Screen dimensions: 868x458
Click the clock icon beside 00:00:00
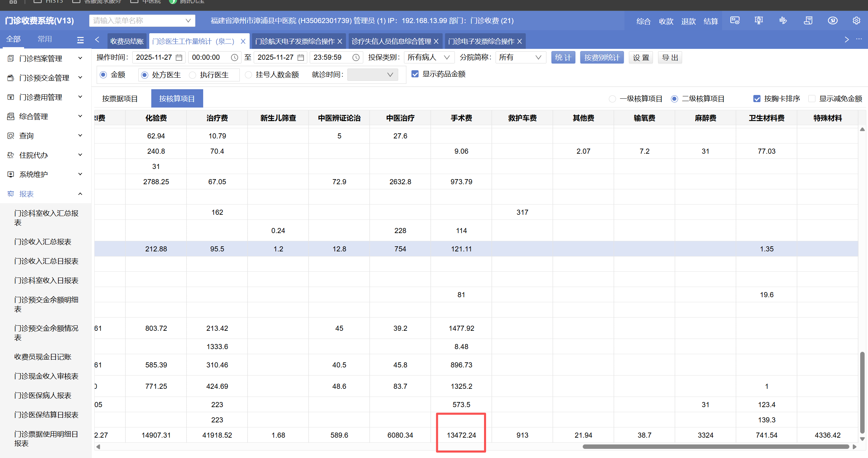[x=234, y=57]
